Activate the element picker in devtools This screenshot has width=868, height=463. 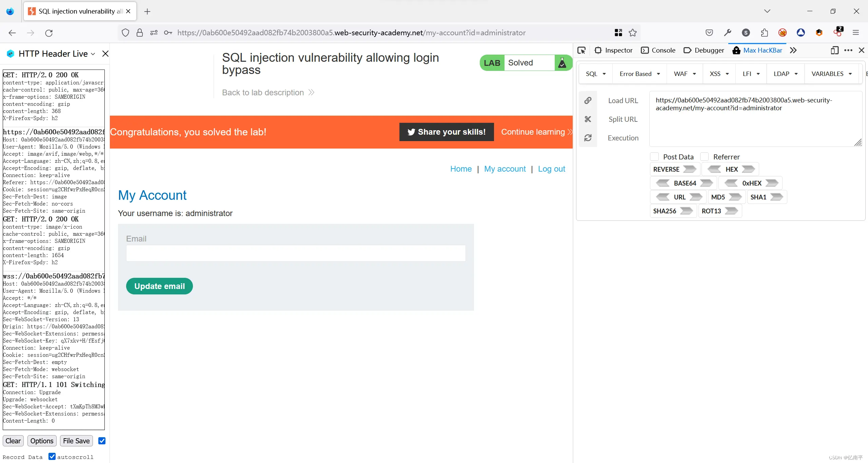pos(581,50)
